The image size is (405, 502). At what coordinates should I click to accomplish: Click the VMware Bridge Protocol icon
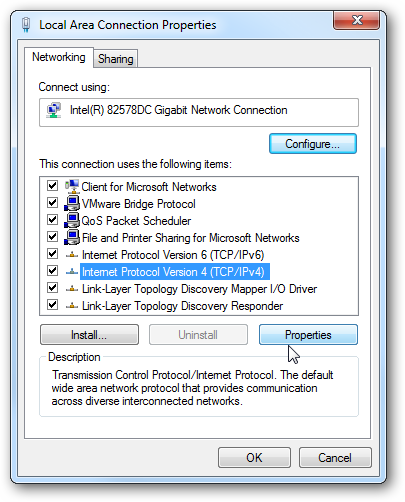[x=72, y=203]
